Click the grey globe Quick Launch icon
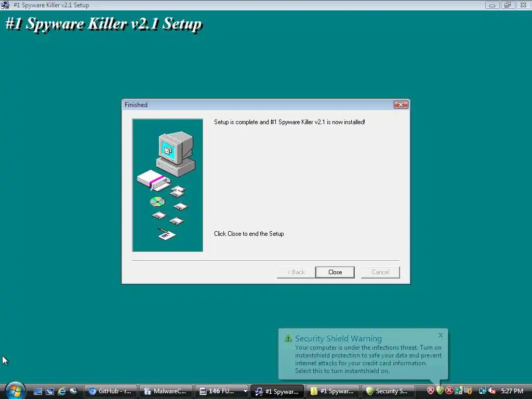This screenshot has width=532, height=399. pyautogui.click(x=73, y=391)
